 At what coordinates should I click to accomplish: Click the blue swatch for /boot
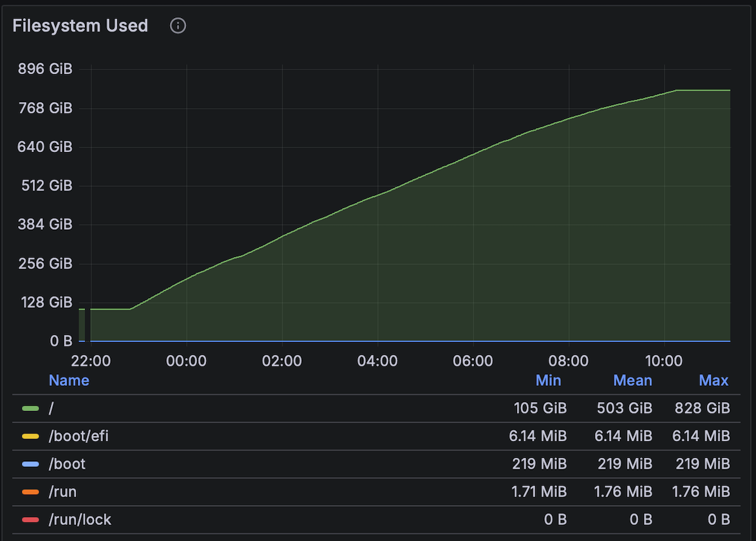click(31, 464)
